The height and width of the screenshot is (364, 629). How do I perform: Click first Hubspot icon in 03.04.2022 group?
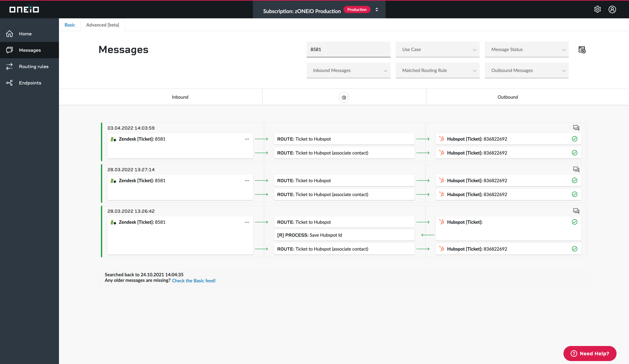[x=442, y=139]
